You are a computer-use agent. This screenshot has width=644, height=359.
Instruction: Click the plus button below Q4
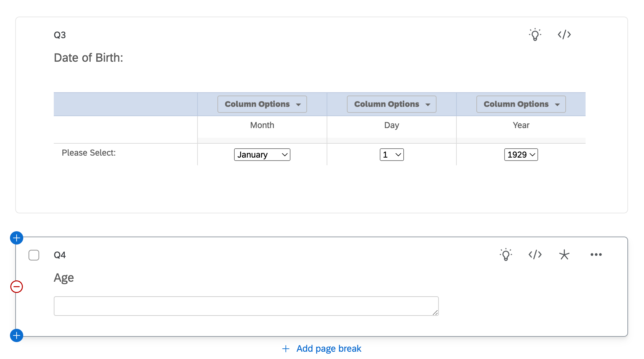pyautogui.click(x=16, y=335)
